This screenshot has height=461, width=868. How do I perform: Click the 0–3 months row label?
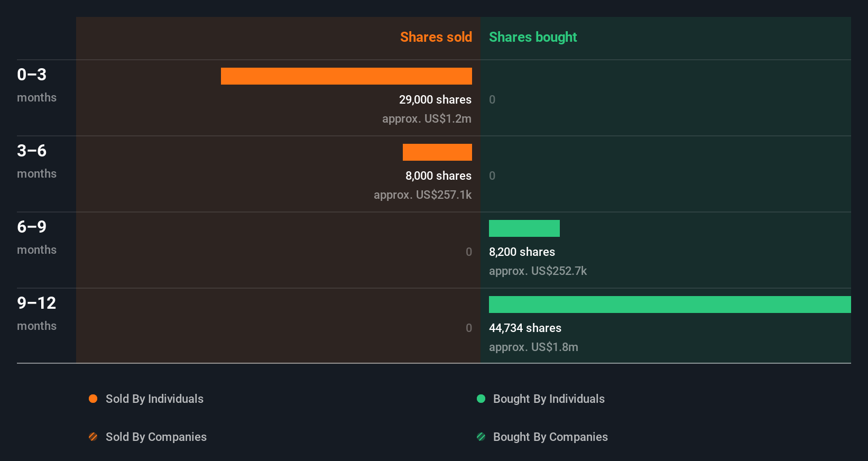point(36,85)
